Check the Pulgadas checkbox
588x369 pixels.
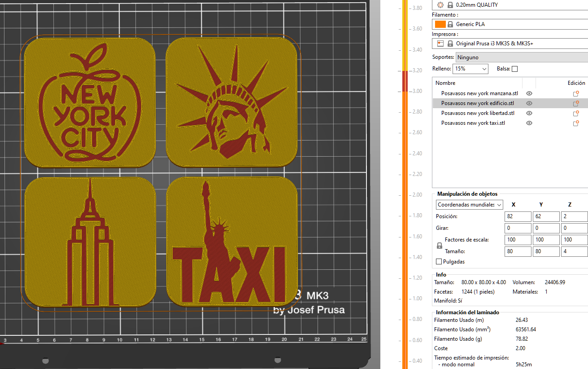(439, 261)
